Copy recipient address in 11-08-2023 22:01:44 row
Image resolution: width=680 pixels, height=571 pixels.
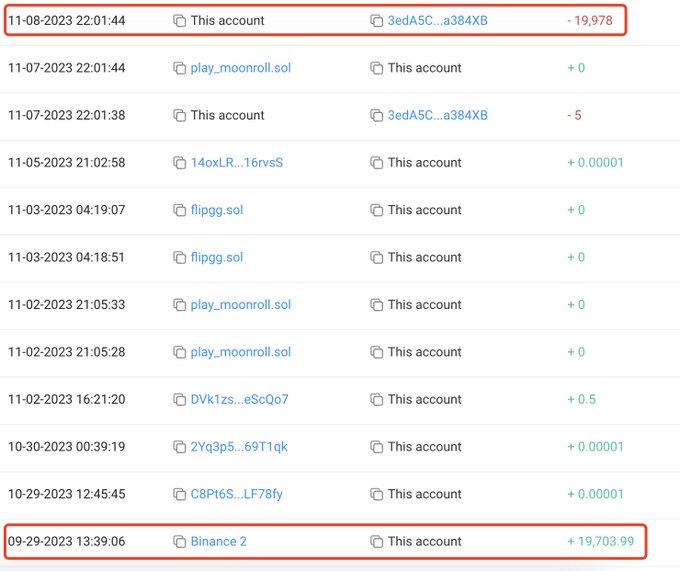pyautogui.click(x=376, y=20)
